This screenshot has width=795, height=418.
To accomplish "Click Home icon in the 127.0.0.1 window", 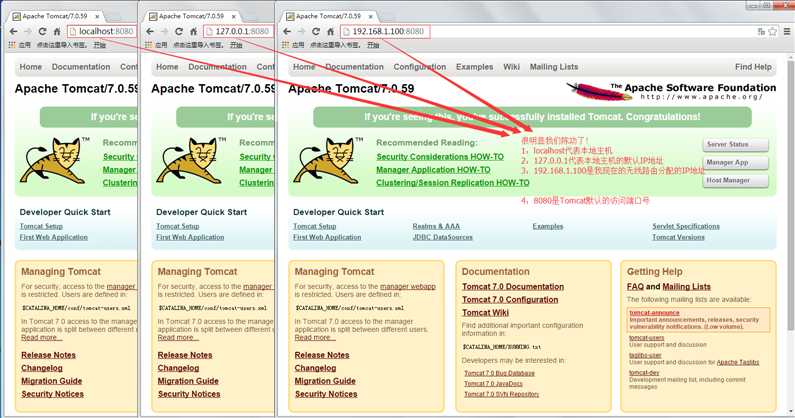I will 193,31.
